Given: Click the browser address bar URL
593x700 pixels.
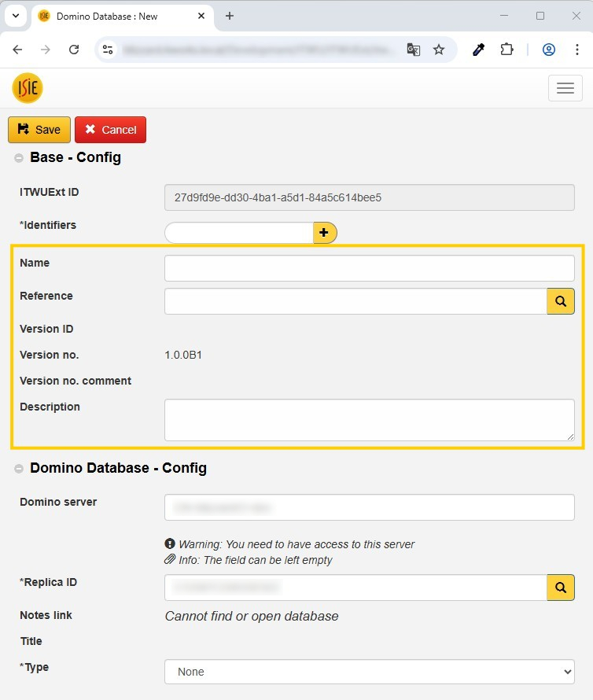Looking at the screenshot, I should (x=258, y=50).
